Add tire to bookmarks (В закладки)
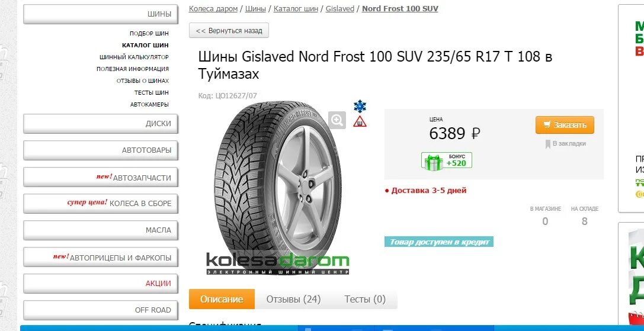644x331 pixels. (x=565, y=144)
